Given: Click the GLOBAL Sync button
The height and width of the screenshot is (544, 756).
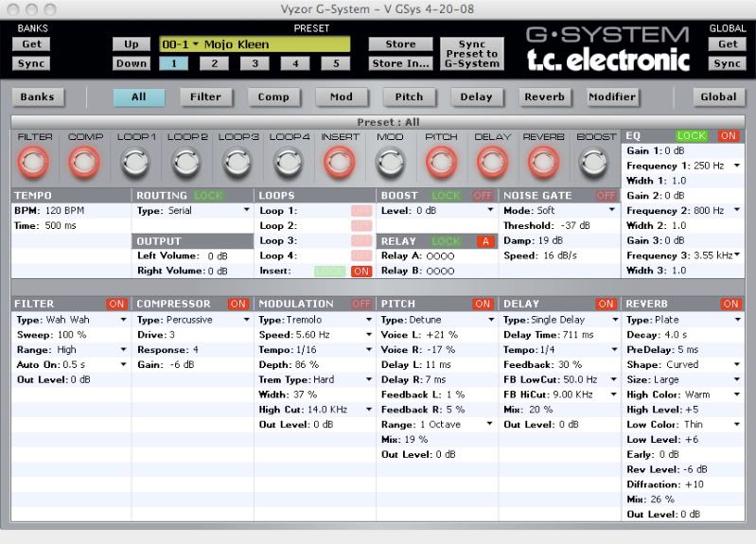Looking at the screenshot, I should coord(727,63).
